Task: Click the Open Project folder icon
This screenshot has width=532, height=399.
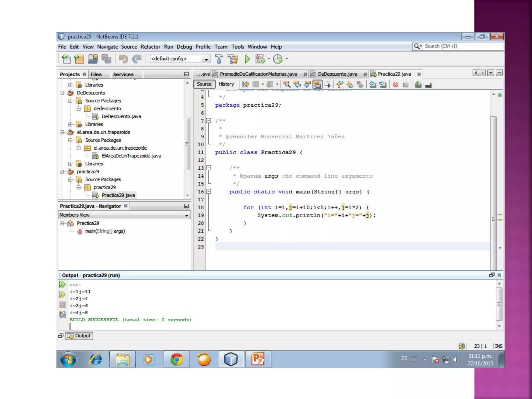Action: coord(93,59)
